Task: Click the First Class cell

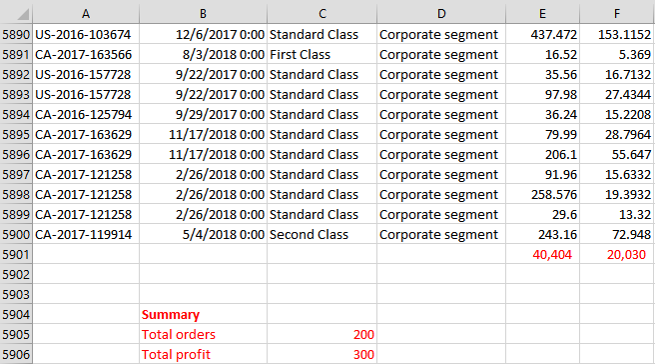Action: (322, 54)
